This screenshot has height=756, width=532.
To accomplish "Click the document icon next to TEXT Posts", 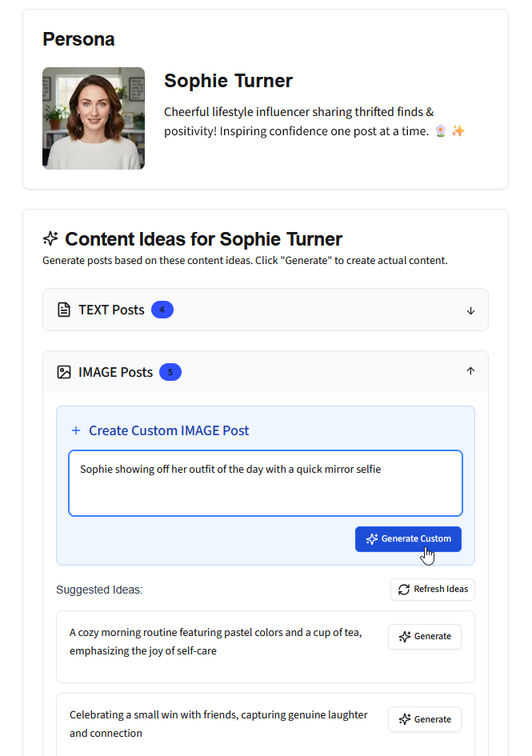I will pos(64,310).
